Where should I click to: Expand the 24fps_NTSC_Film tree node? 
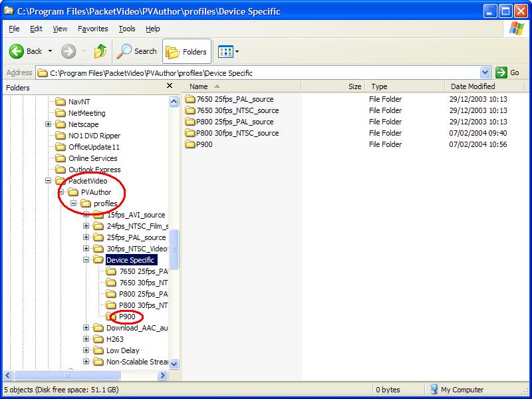[x=86, y=226]
